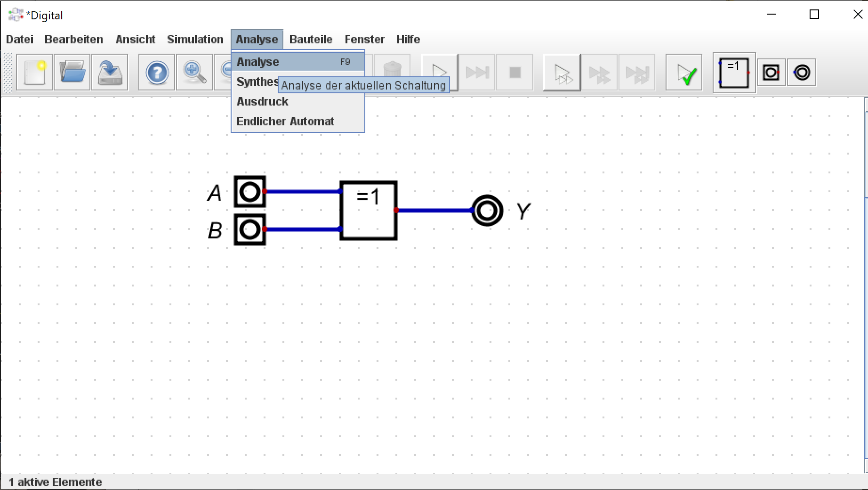
Task: Select the output component toolbar icon
Action: [802, 73]
